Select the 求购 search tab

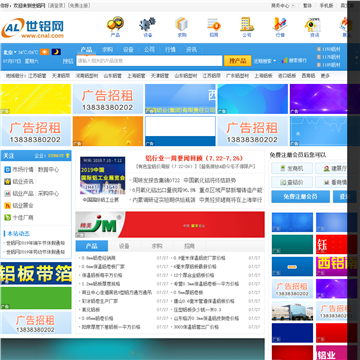pyautogui.click(x=107, y=50)
